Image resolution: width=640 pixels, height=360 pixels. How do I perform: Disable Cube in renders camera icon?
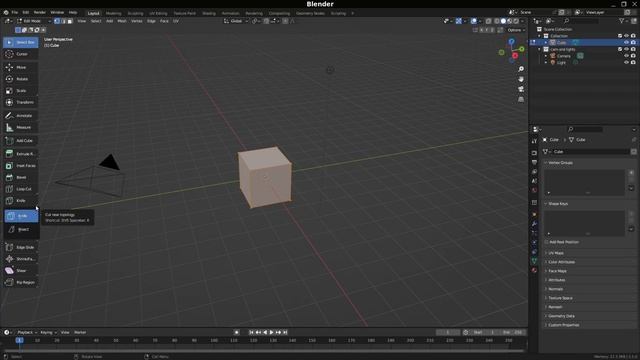click(633, 42)
